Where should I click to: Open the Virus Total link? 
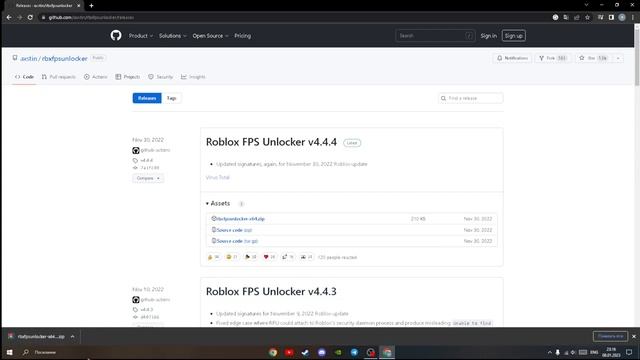[218, 178]
